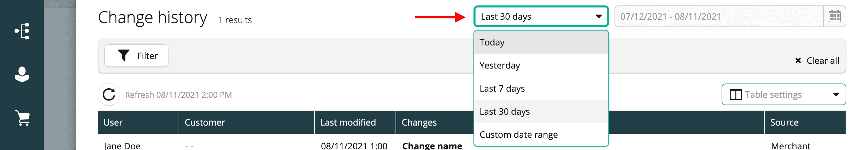Image resolution: width=868 pixels, height=150 pixels.
Task: Expand the Table settings dropdown
Action: click(x=836, y=95)
